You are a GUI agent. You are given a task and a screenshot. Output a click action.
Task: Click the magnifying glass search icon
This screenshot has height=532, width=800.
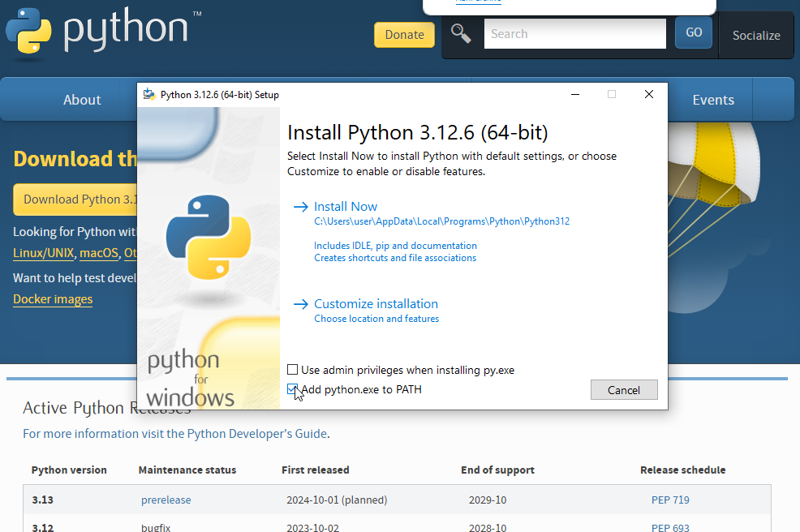[x=461, y=34]
